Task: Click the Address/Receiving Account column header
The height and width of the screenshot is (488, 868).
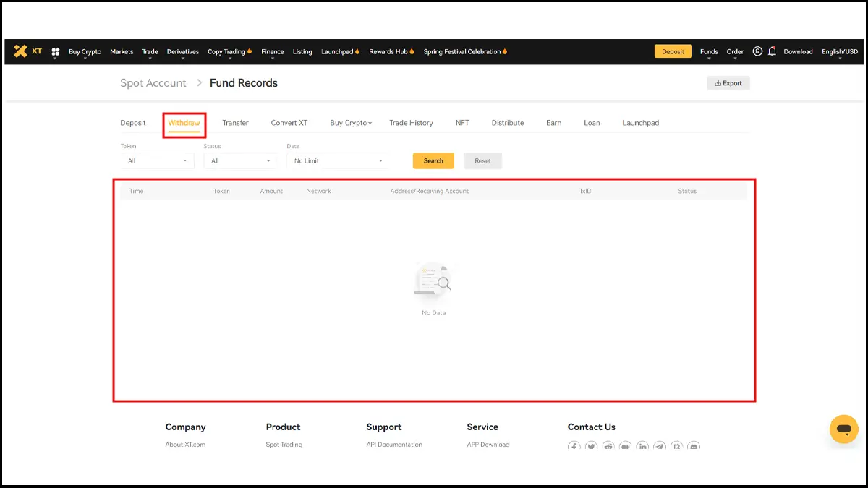Action: point(430,191)
